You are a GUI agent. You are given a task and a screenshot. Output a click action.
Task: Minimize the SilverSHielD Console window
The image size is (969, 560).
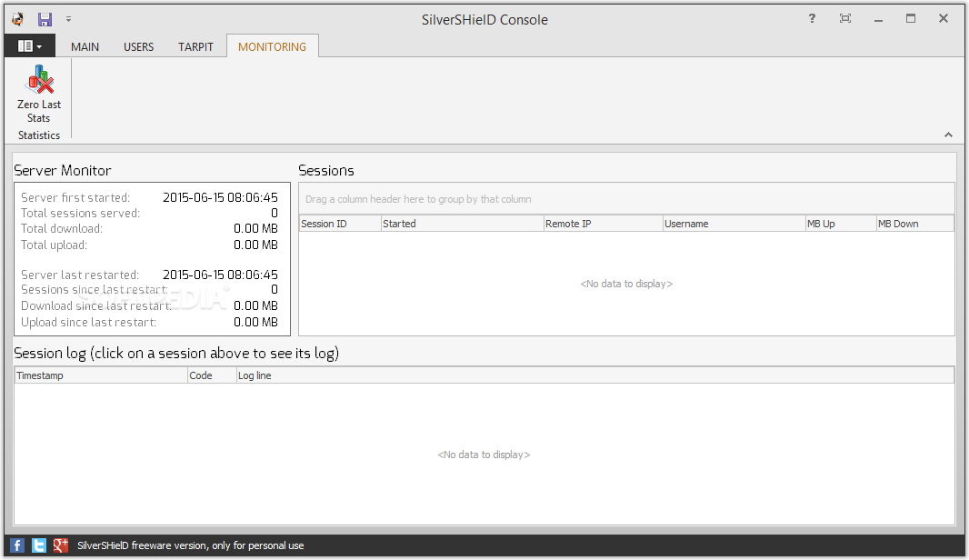coord(878,19)
